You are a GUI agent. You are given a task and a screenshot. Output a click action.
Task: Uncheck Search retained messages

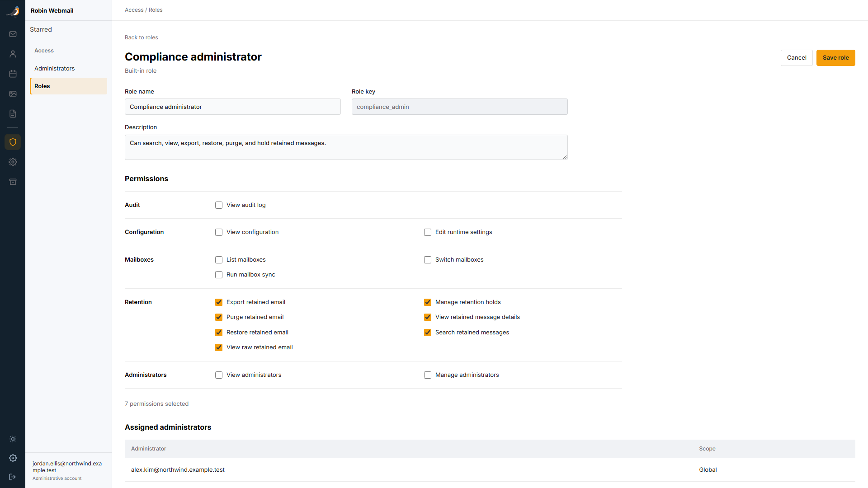click(428, 333)
